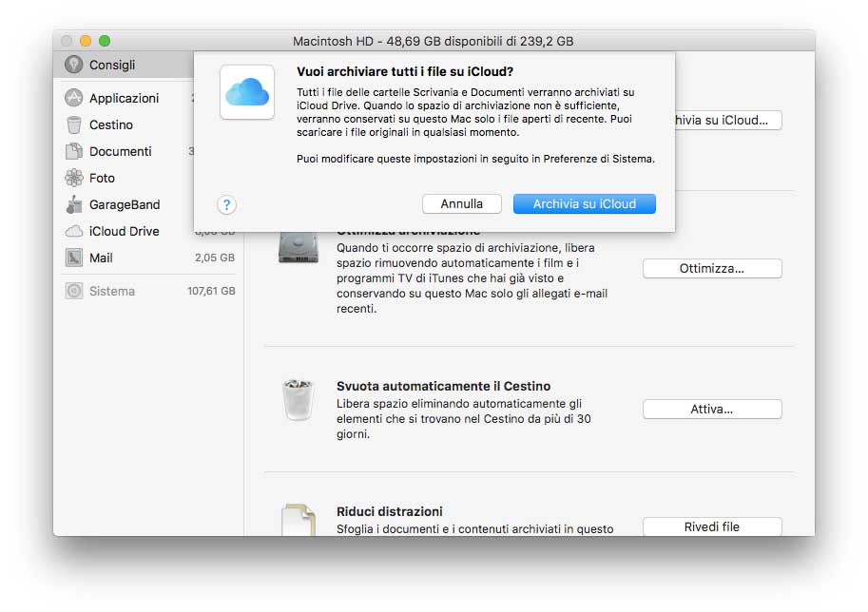The height and width of the screenshot is (612, 868).
Task: Click the Documenti sidebar icon
Action: pyautogui.click(x=73, y=151)
